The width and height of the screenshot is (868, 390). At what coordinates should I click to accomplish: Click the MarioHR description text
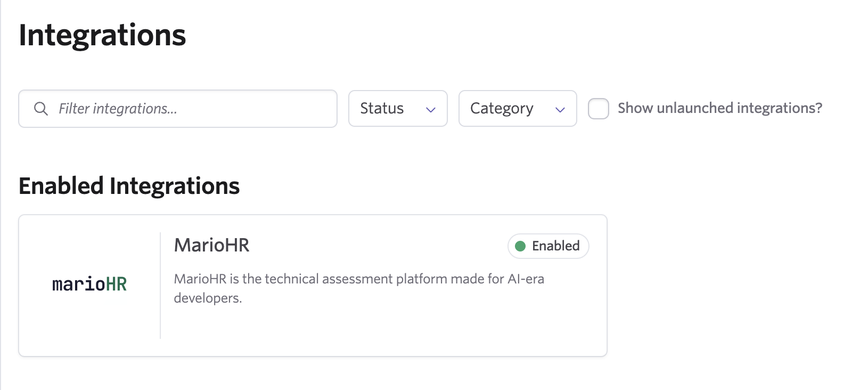358,279
